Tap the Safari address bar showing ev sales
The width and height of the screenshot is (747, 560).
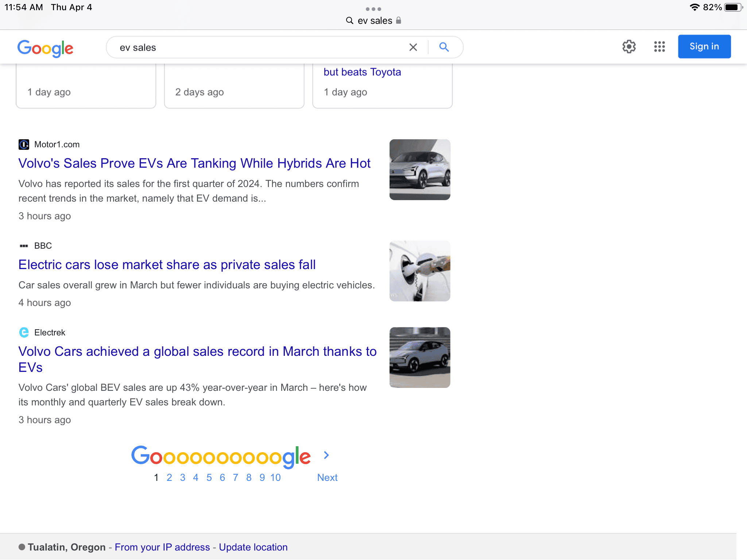point(373,20)
